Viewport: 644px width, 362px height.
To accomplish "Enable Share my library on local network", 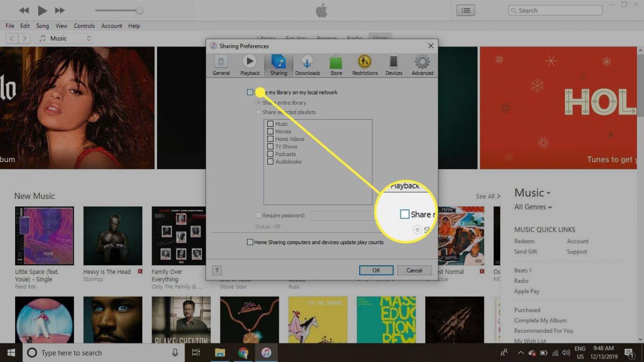I will click(x=250, y=92).
